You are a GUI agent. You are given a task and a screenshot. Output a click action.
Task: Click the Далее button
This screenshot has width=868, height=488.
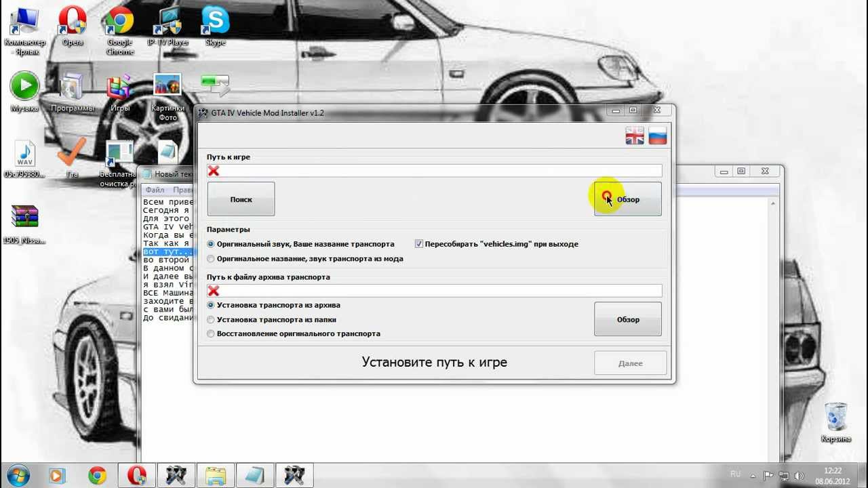(631, 363)
